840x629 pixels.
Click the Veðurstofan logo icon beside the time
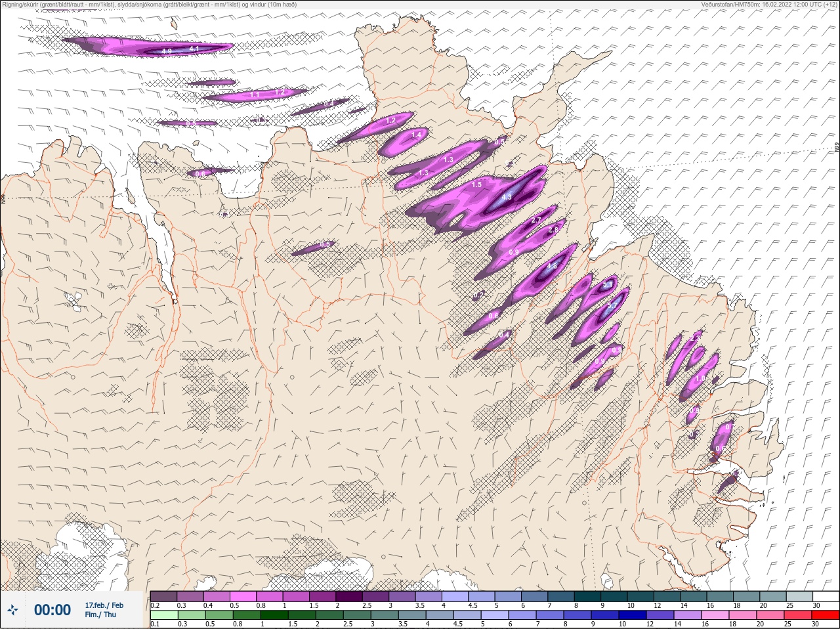pyautogui.click(x=13, y=610)
